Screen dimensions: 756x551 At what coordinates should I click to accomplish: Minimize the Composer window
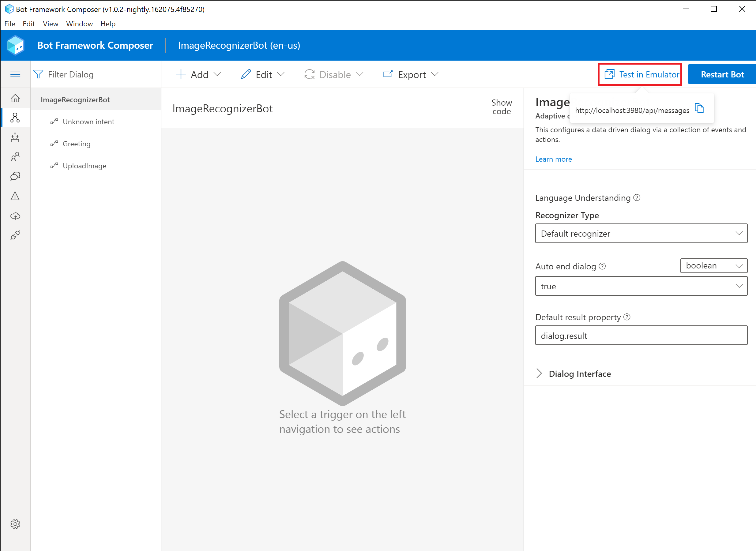point(686,9)
